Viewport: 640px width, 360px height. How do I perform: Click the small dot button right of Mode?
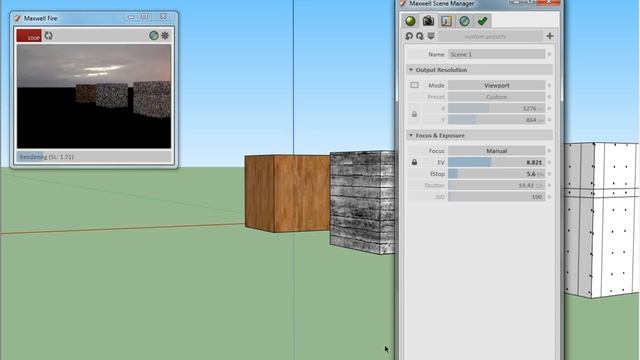click(549, 85)
